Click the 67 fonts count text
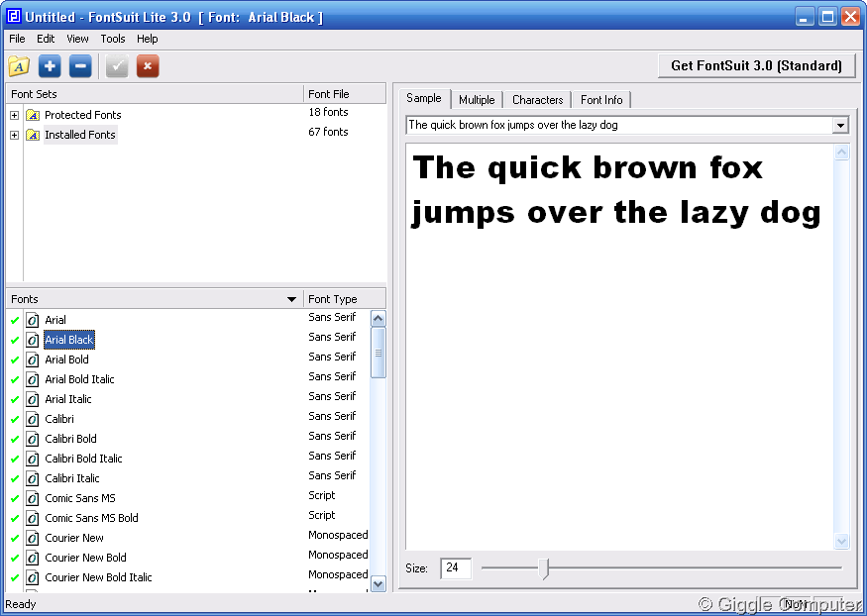The image size is (867, 616). click(x=328, y=132)
